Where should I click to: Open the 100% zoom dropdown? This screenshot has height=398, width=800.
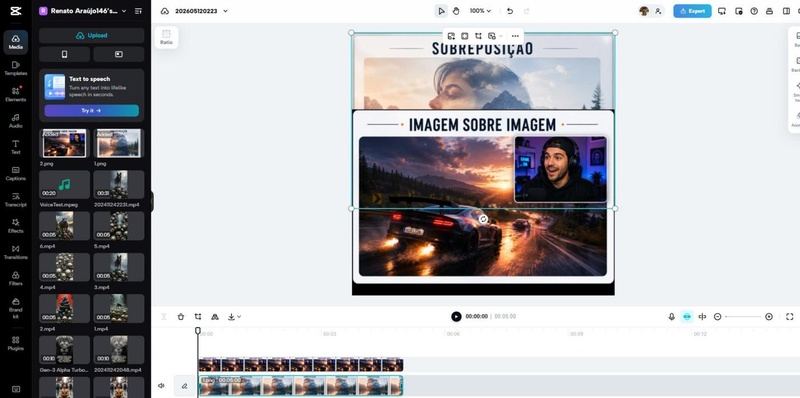(x=480, y=11)
